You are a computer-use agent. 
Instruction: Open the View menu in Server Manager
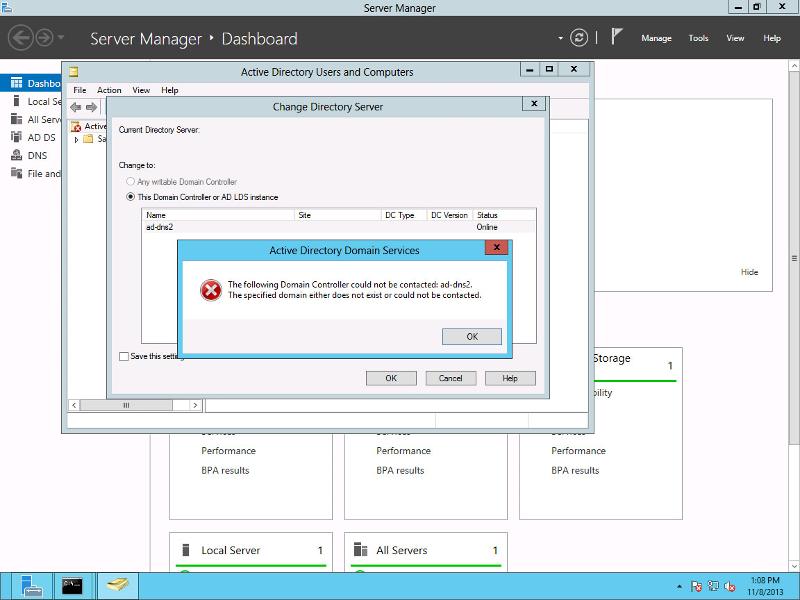click(x=735, y=38)
